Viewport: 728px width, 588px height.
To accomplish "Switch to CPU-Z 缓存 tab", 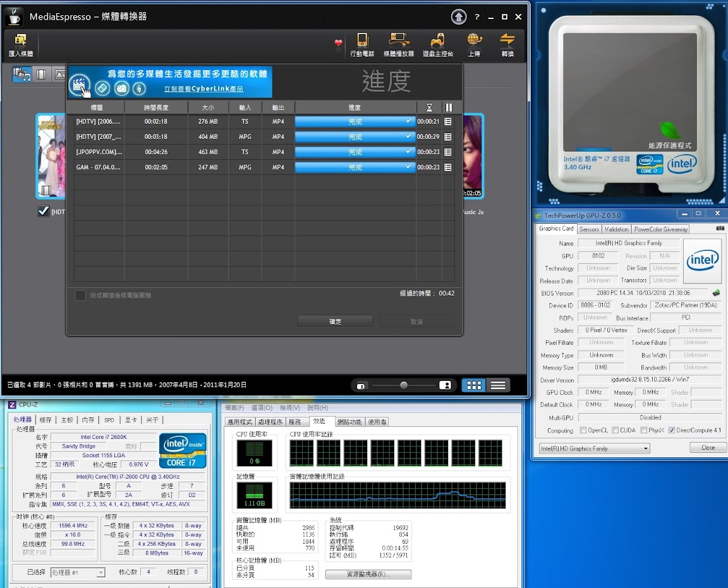I will (x=45, y=420).
